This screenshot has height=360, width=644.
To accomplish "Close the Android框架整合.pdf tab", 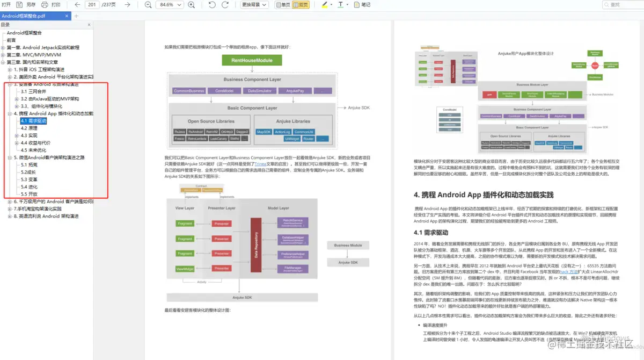I will coord(66,16).
